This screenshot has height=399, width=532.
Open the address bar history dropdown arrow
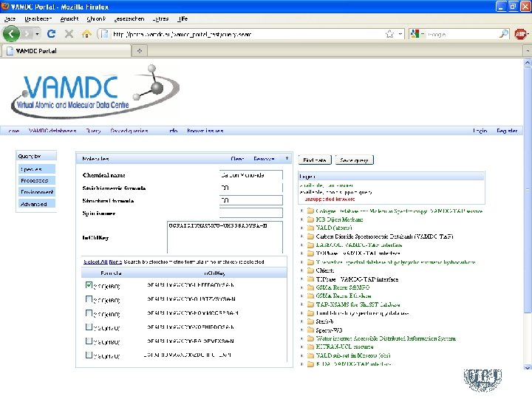(x=400, y=34)
